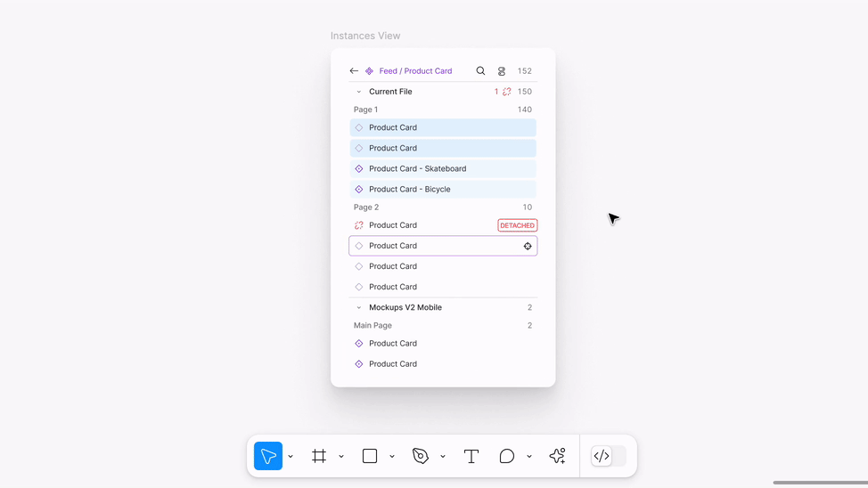868x488 pixels.
Task: Open Comment tool dropdown arrow
Action: tap(529, 457)
